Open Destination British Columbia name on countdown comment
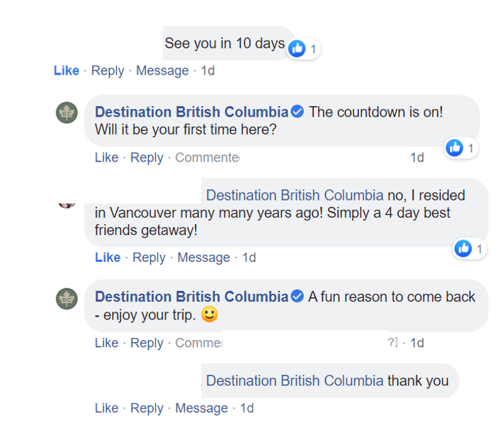 point(191,112)
